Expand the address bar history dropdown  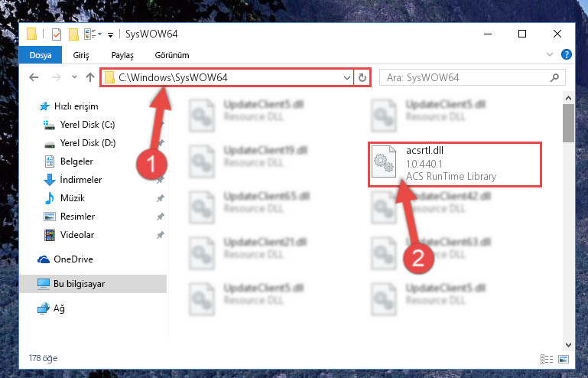347,78
